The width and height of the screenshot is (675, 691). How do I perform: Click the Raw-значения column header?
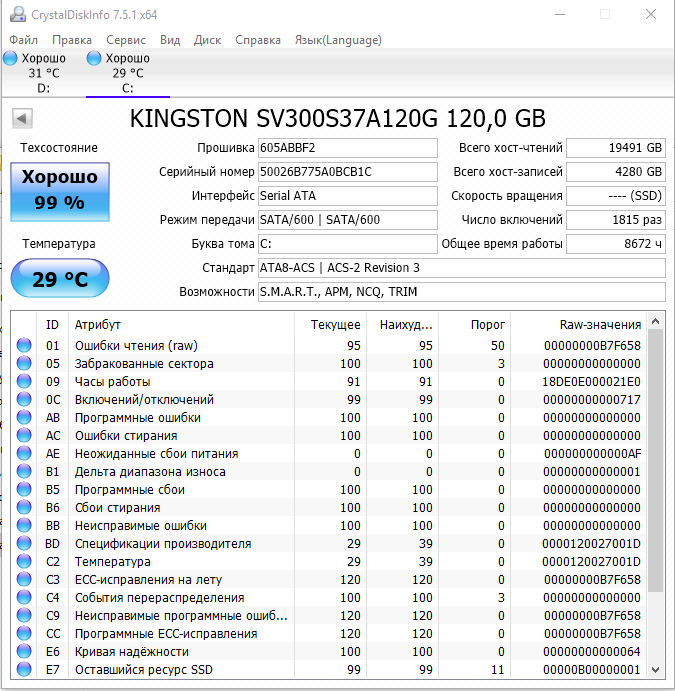click(x=579, y=325)
